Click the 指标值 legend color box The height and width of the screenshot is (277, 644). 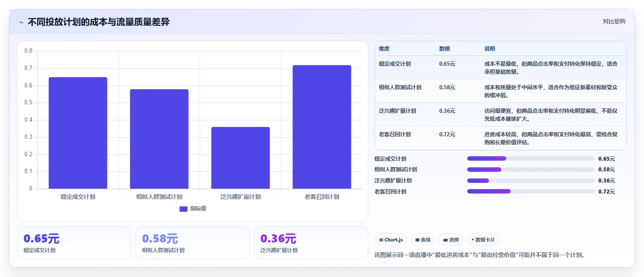[183, 209]
